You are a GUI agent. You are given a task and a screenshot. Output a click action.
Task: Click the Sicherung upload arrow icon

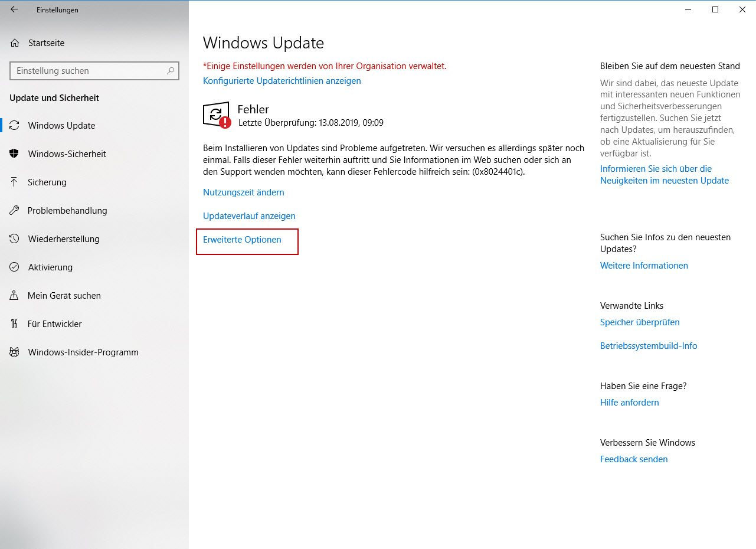(x=14, y=182)
